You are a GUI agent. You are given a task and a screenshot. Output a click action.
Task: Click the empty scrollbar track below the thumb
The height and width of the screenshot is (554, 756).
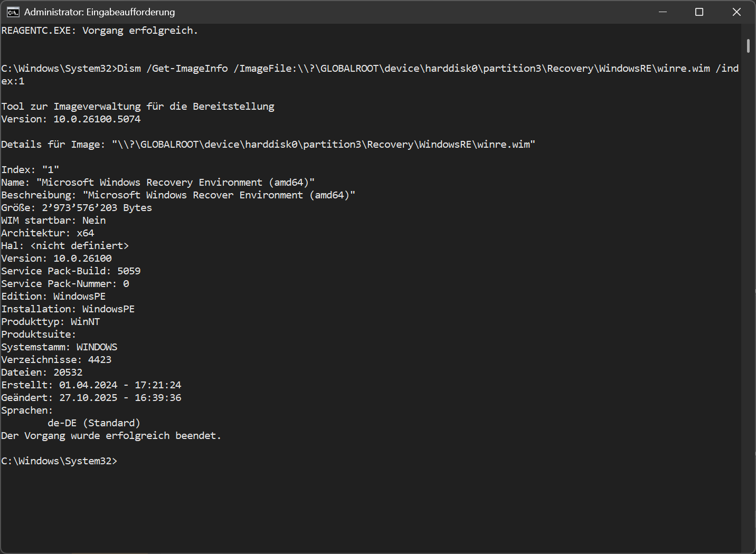coord(748,301)
